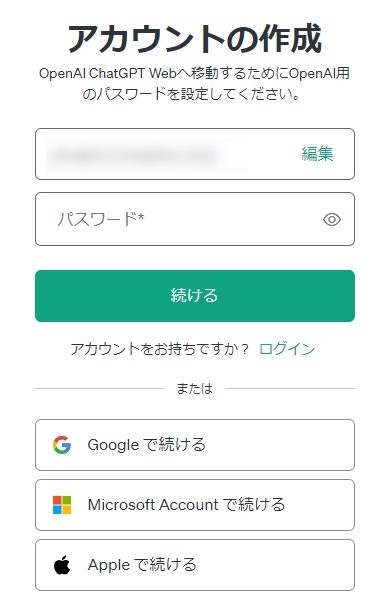390x614 pixels.
Task: Click the blurred email address field
Action: click(195, 154)
